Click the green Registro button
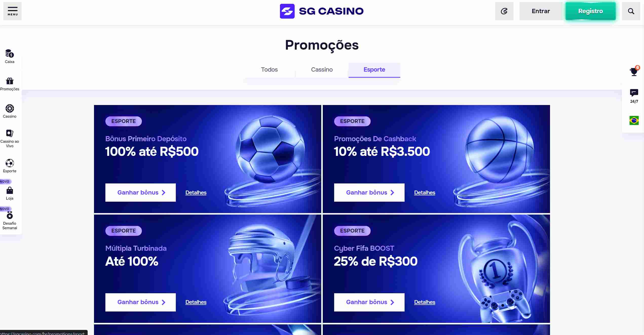 (591, 11)
